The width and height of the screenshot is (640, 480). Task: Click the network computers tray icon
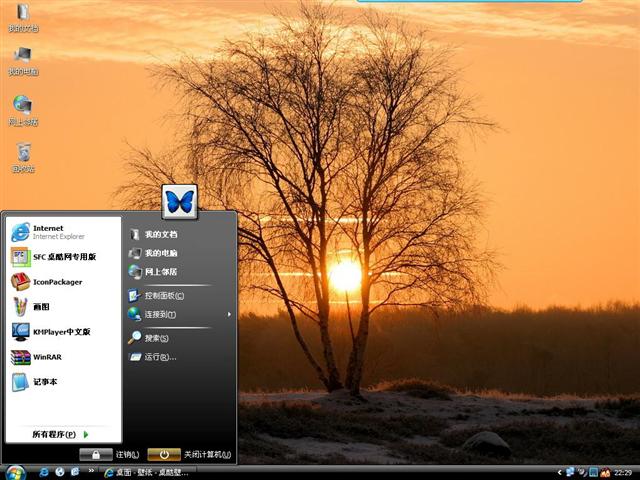(x=570, y=472)
